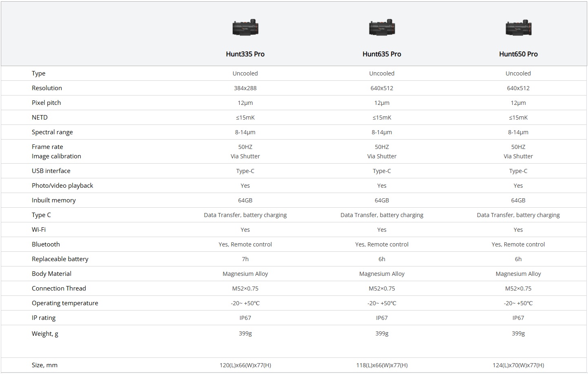This screenshot has height=375, width=588.
Task: Click the Inbuilt memory label
Action: click(x=54, y=200)
